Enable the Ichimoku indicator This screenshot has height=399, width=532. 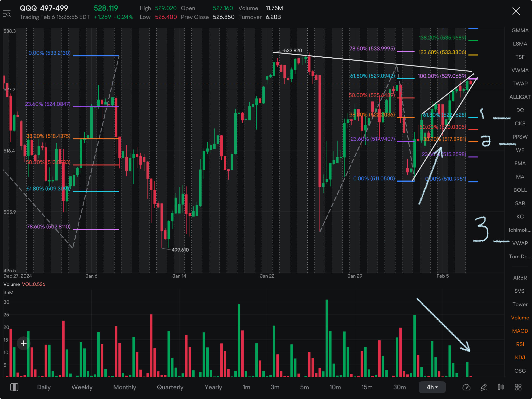point(520,230)
